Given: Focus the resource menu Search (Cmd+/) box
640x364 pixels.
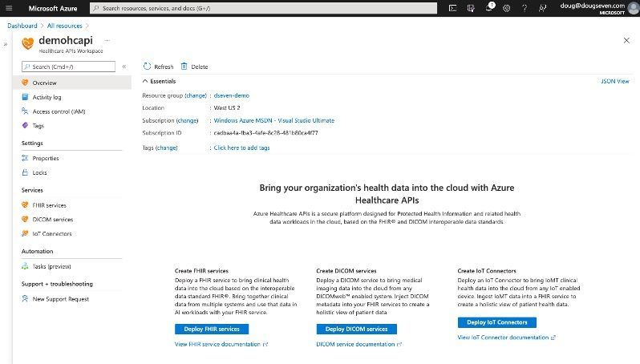Looking at the screenshot, I should tap(69, 67).
